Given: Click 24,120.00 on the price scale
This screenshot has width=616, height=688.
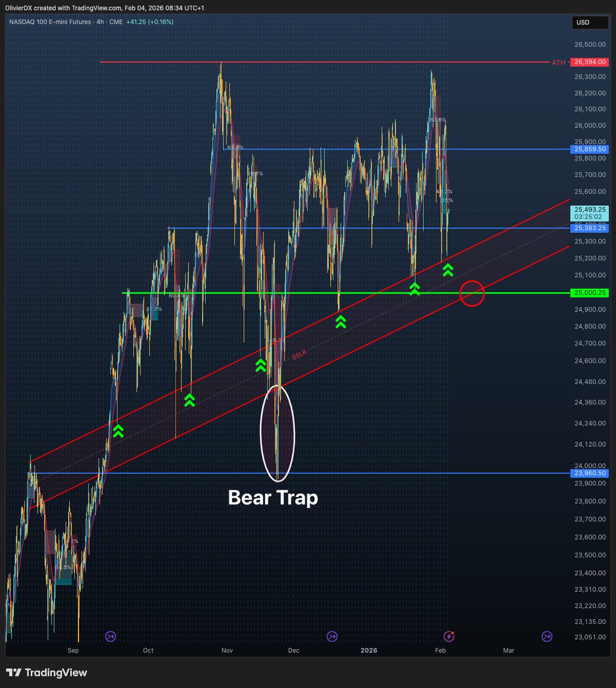Looking at the screenshot, I should coord(590,444).
